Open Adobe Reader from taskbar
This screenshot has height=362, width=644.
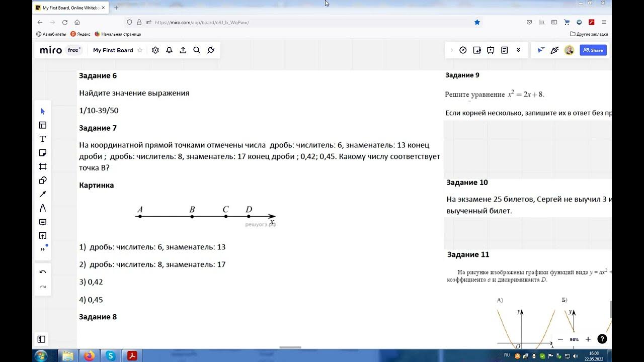(x=132, y=356)
